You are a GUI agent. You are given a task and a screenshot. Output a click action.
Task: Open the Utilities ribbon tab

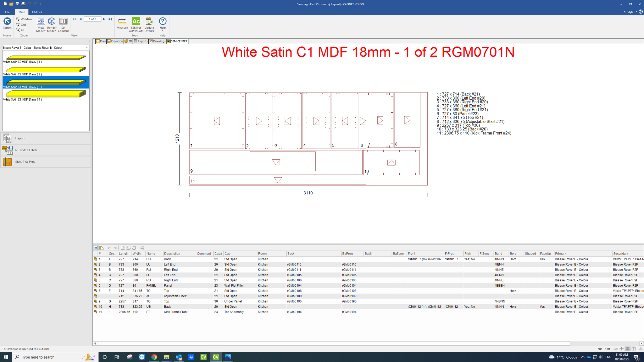pos(37,12)
